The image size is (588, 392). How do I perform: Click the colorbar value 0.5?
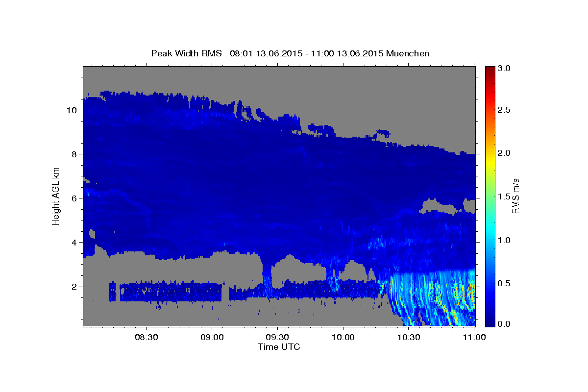coord(505,283)
